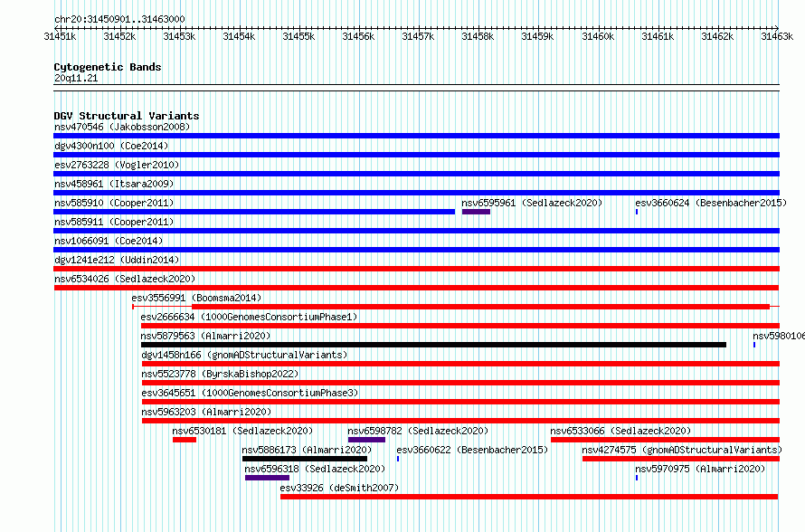805x532 pixels.
Task: Click nsv5970975 (Almarri2020) label
Action: click(700, 469)
